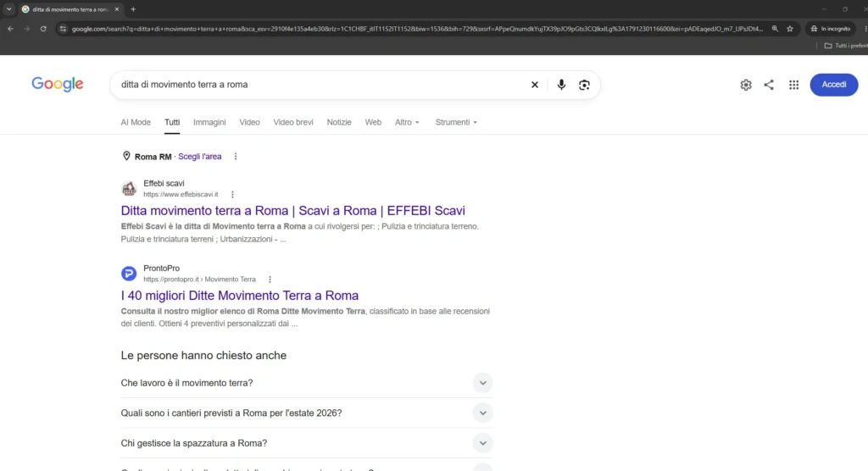Click the Accedi sign-in button
This screenshot has width=868, height=471.
[834, 85]
